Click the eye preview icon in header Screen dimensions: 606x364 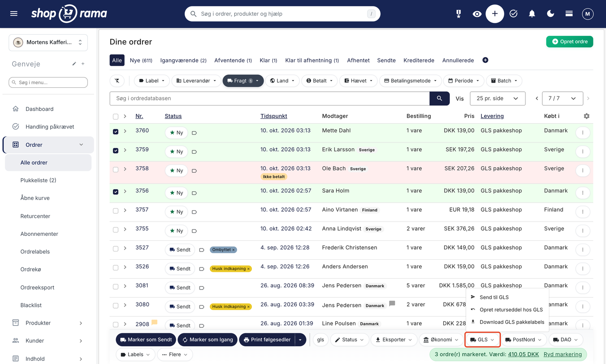pyautogui.click(x=477, y=14)
